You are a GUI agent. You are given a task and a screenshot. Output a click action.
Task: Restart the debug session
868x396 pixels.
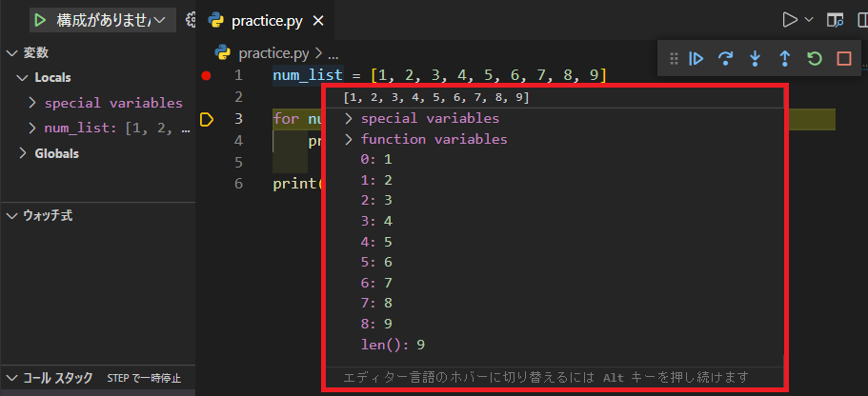pyautogui.click(x=815, y=58)
